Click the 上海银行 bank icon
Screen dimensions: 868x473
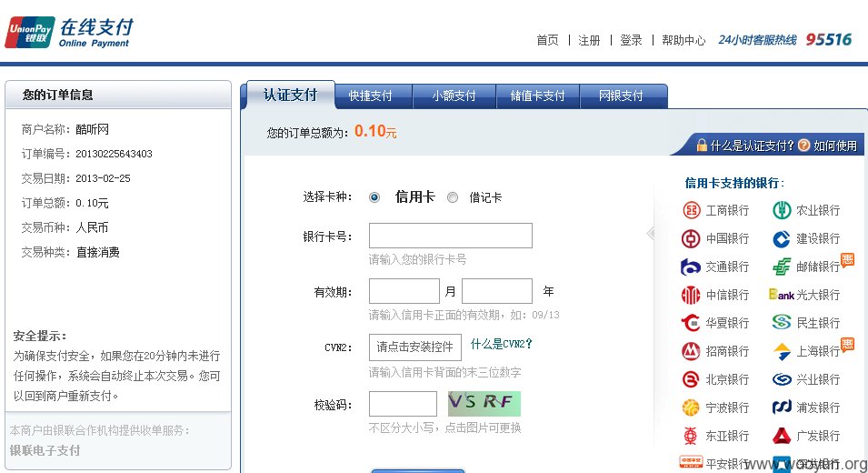tap(782, 351)
